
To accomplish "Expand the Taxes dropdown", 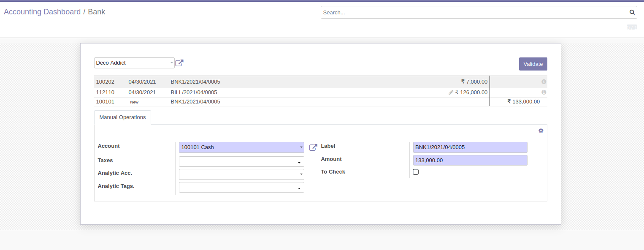I will click(299, 162).
